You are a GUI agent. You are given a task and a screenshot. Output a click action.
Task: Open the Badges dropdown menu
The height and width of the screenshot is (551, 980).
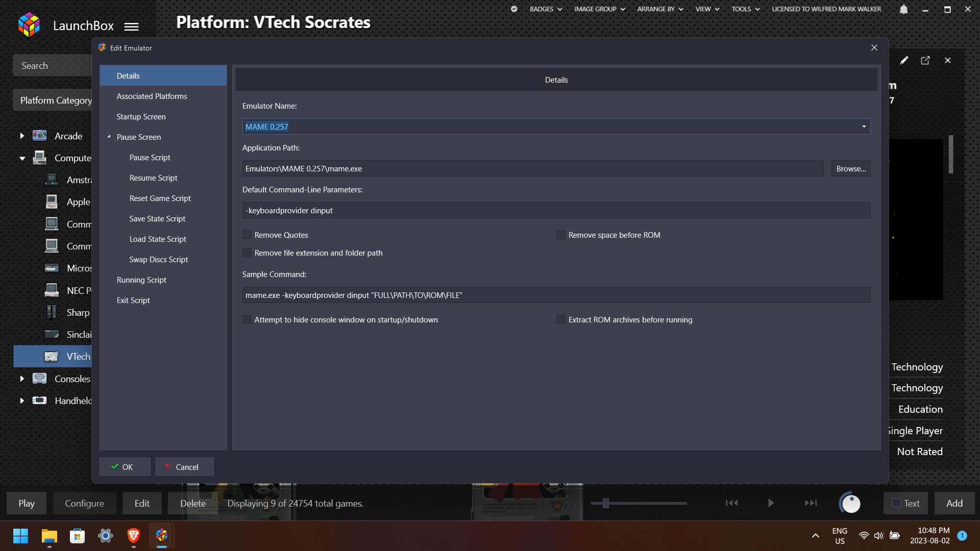pyautogui.click(x=546, y=9)
